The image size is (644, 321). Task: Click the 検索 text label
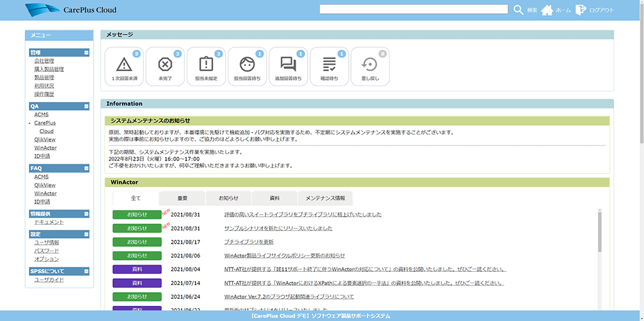tap(532, 10)
